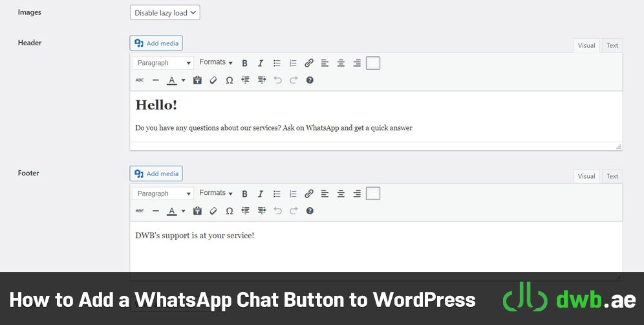Insert special character in Header editor

pyautogui.click(x=229, y=80)
